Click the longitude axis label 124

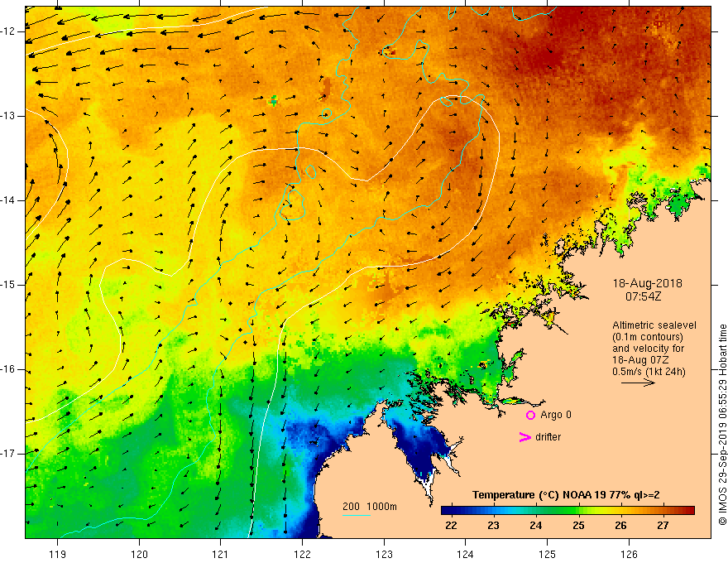click(x=466, y=554)
